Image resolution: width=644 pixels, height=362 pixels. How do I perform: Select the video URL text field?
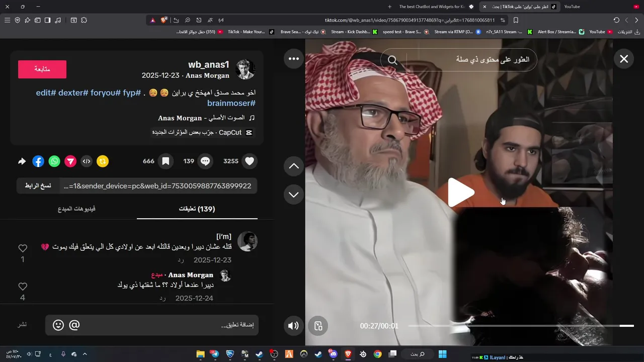point(158,186)
